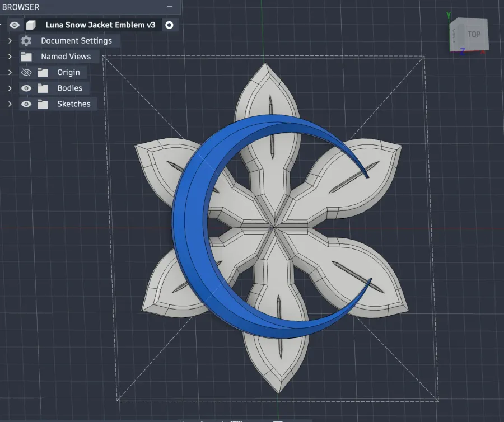This screenshot has width=504, height=422.
Task: Click the Origin folder icon
Action: tap(43, 73)
